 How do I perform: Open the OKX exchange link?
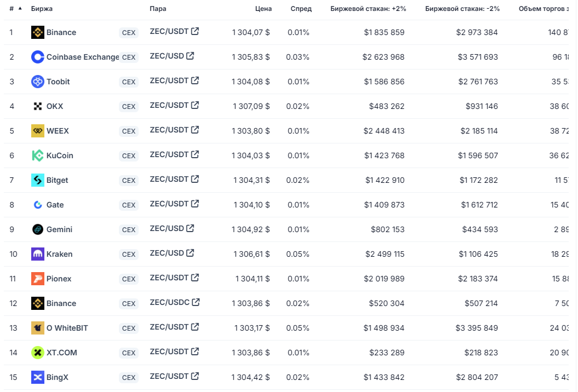[x=55, y=106]
